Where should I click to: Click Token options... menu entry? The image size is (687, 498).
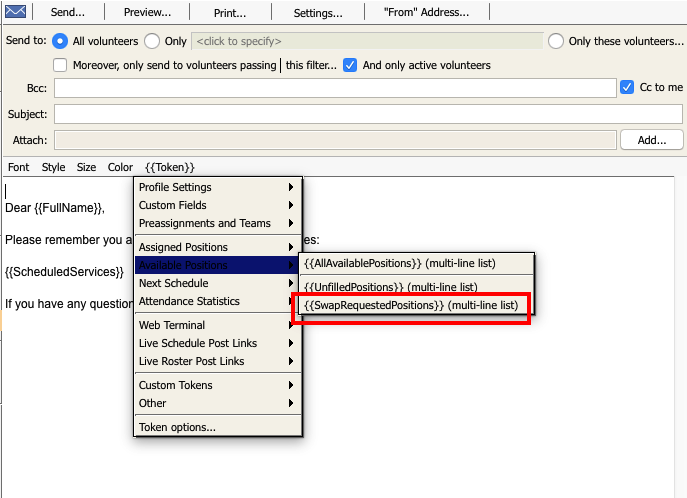tap(177, 427)
